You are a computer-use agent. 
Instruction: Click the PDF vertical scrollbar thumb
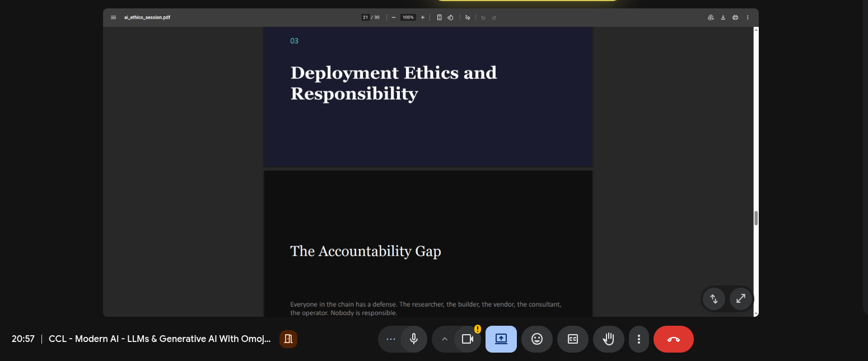756,218
